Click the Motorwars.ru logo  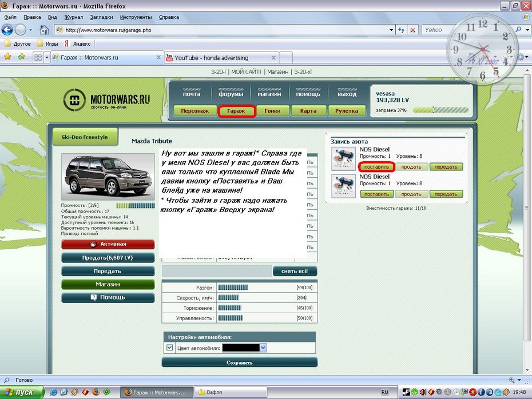106,99
